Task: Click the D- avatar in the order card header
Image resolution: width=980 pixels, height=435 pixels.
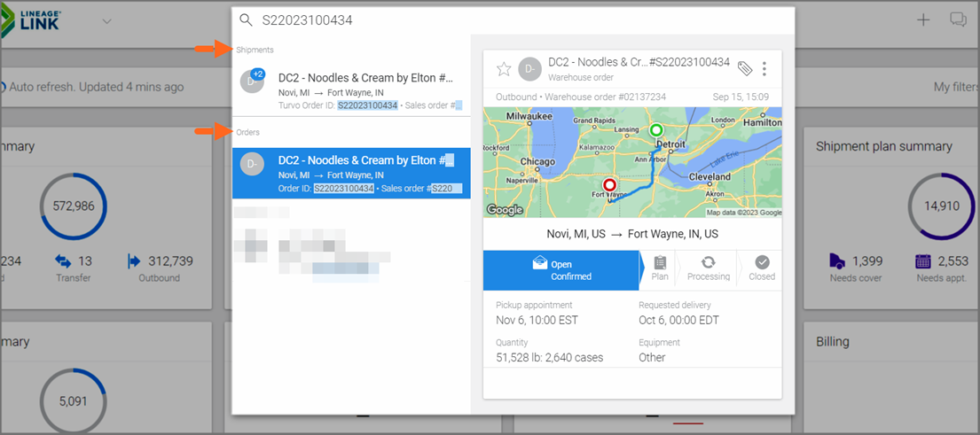Action: coord(529,68)
